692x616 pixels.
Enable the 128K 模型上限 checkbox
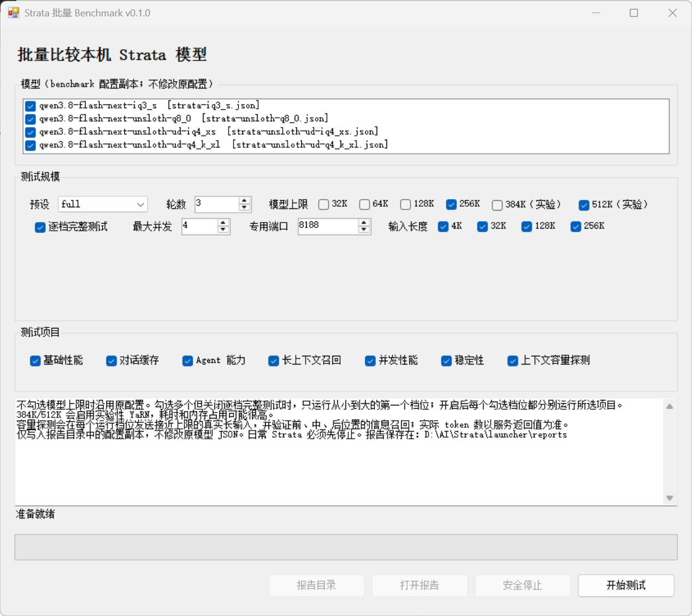tap(405, 205)
